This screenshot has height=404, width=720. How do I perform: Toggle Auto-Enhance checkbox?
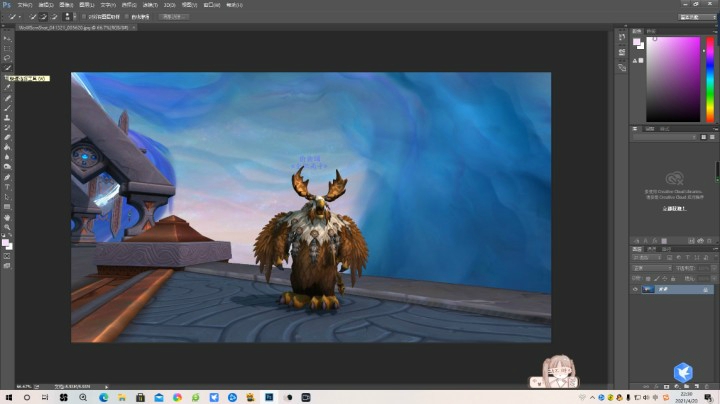(127, 17)
